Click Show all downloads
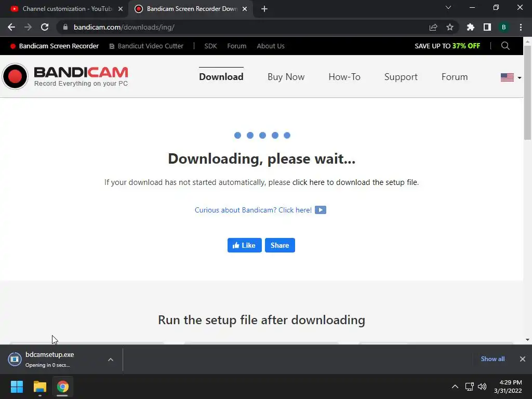This screenshot has height=399, width=532. click(x=493, y=359)
